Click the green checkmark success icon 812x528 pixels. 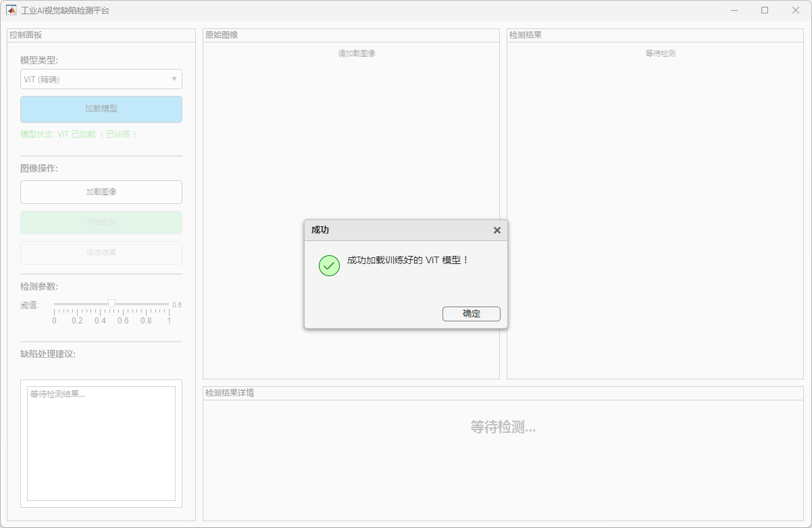[329, 265]
